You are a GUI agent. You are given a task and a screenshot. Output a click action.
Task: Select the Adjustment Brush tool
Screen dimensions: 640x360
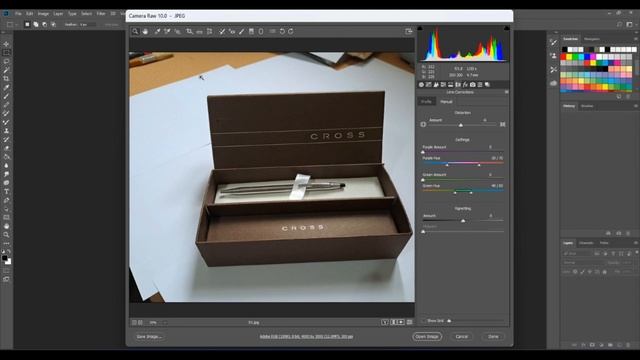[242, 31]
